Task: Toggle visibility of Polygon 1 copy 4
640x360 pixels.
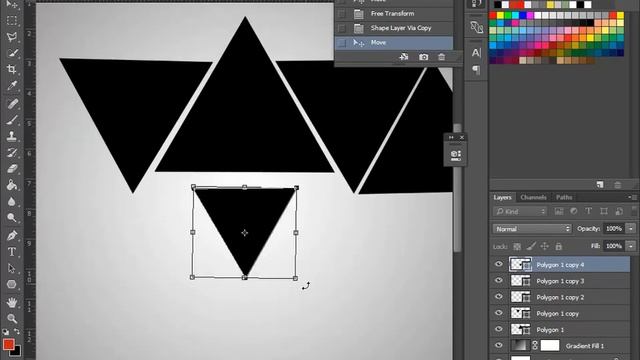Action: point(498,264)
